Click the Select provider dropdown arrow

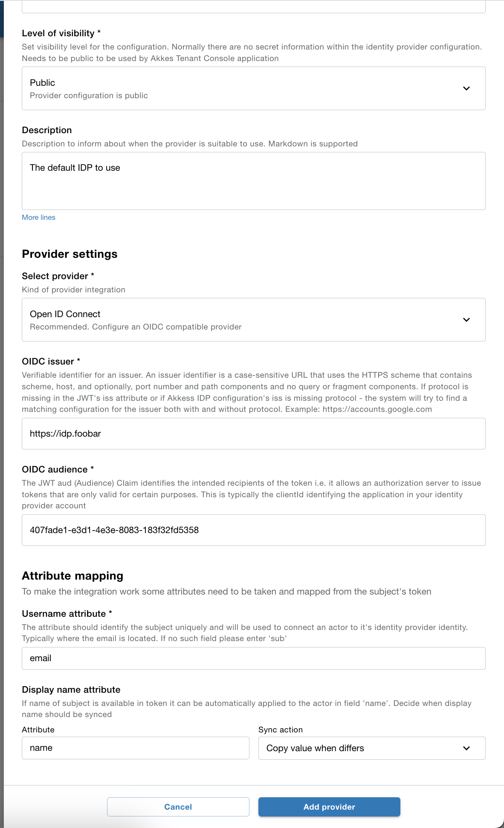tap(467, 319)
